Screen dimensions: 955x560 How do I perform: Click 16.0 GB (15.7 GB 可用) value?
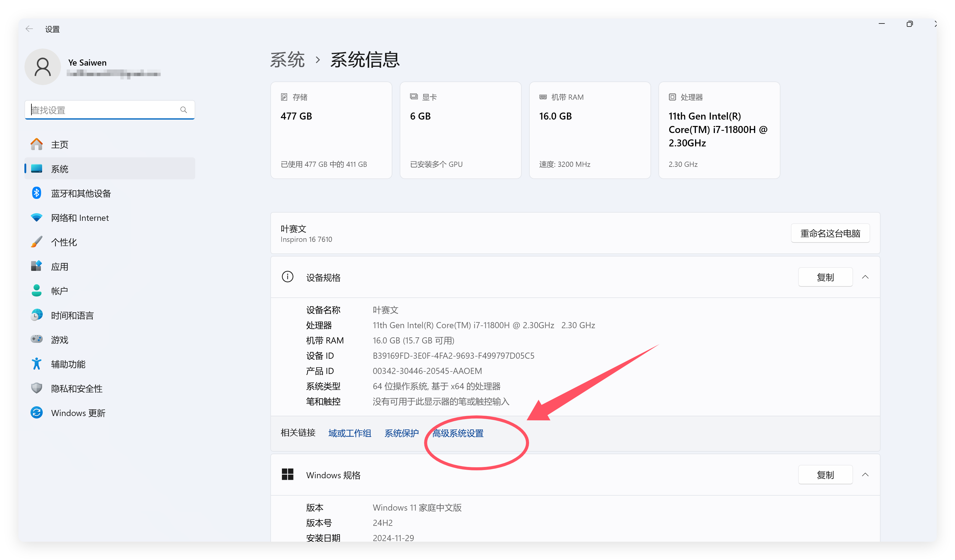tap(413, 340)
